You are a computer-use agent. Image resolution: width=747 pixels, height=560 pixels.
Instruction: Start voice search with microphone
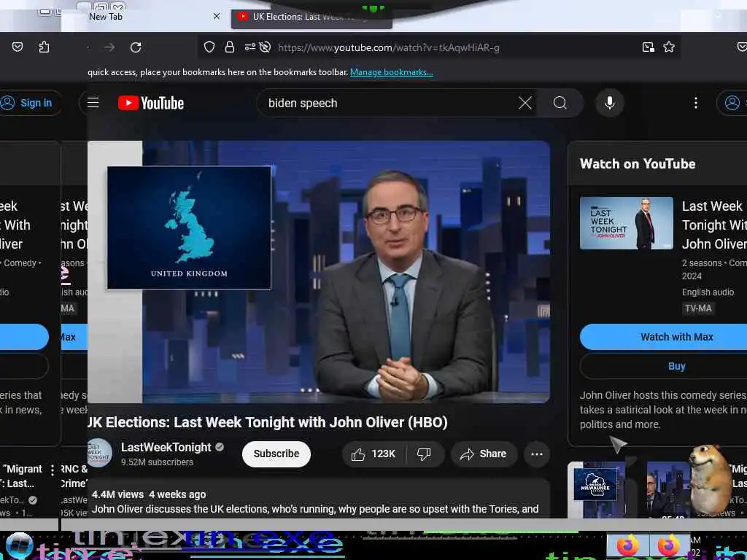(x=610, y=103)
